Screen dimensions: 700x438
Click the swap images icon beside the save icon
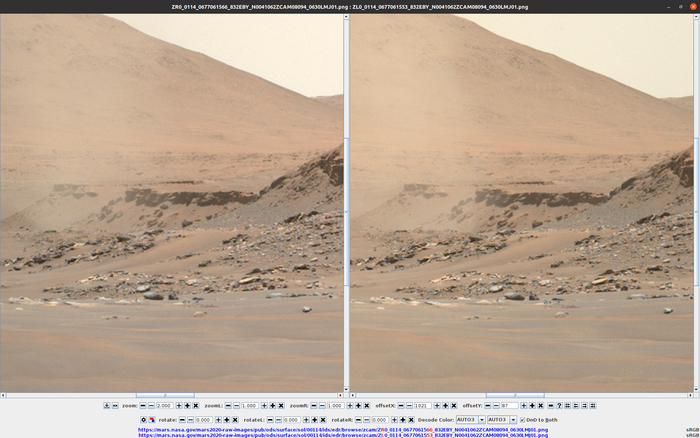115,406
